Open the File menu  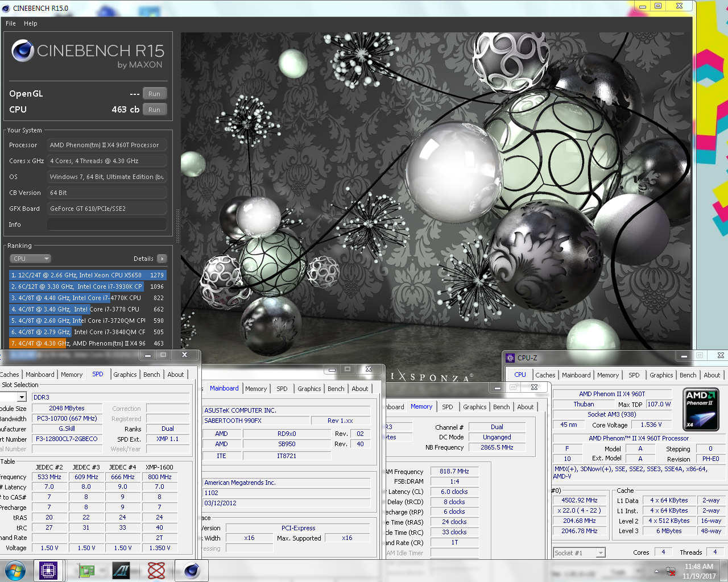click(11, 23)
